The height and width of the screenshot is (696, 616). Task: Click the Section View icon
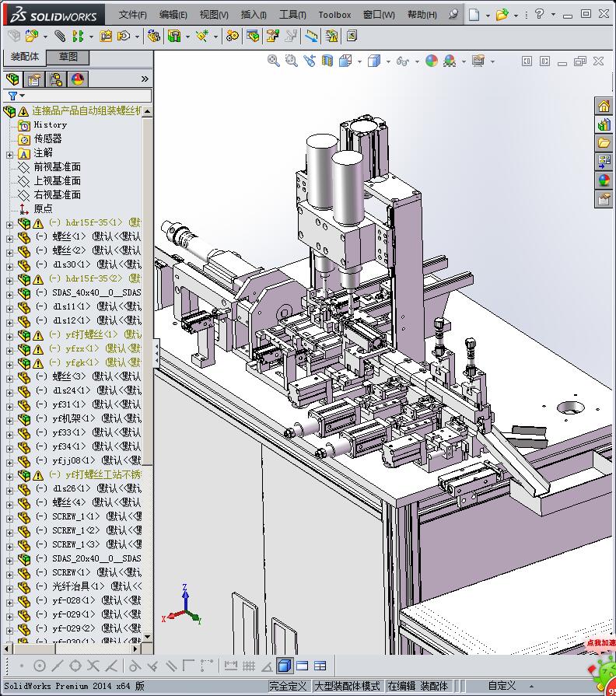(327, 61)
